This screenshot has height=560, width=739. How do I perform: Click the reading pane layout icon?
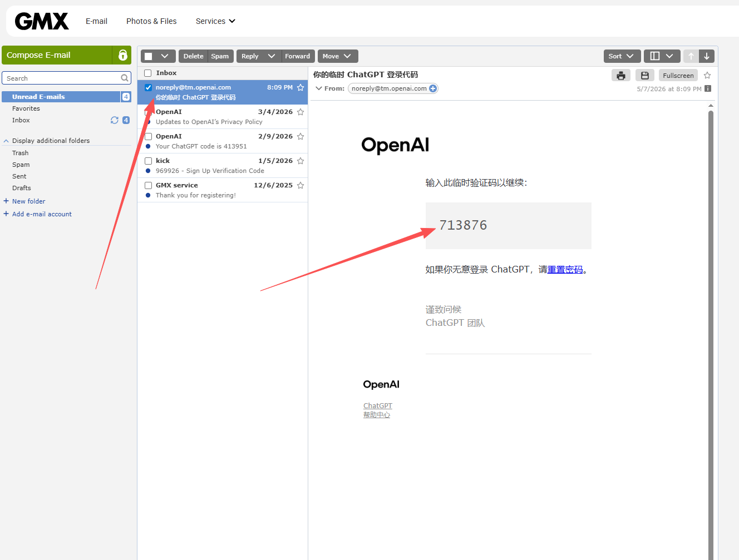pos(655,56)
